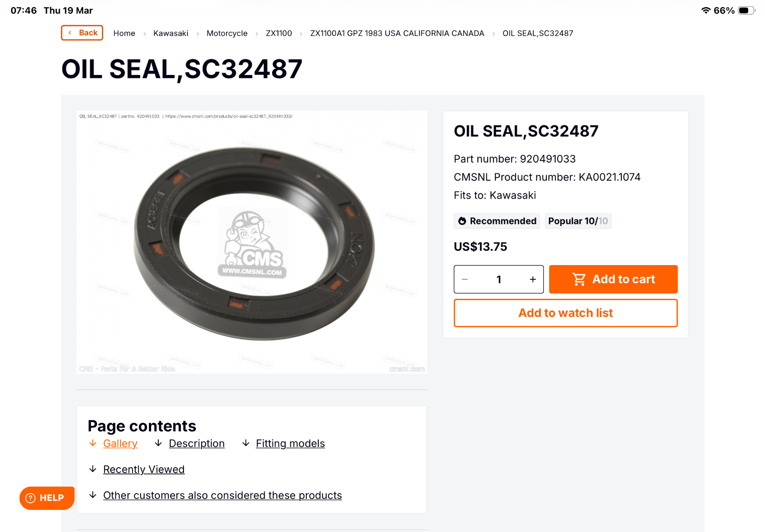Increase quantity with the plus icon

point(532,279)
